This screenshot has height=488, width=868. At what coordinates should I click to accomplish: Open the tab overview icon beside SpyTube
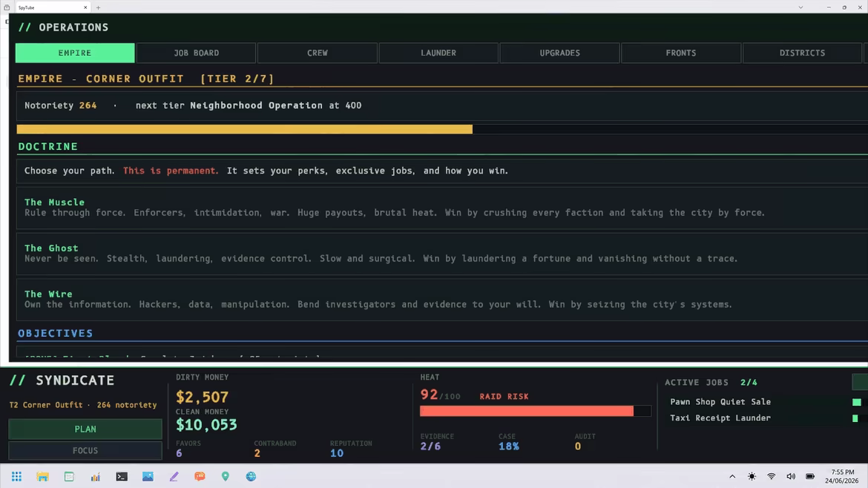pos(7,7)
